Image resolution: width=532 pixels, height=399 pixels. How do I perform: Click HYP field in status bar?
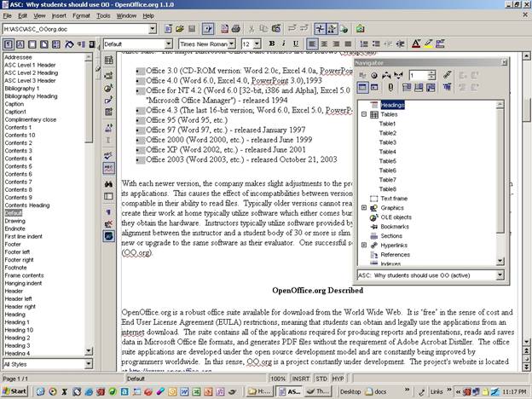coord(338,378)
